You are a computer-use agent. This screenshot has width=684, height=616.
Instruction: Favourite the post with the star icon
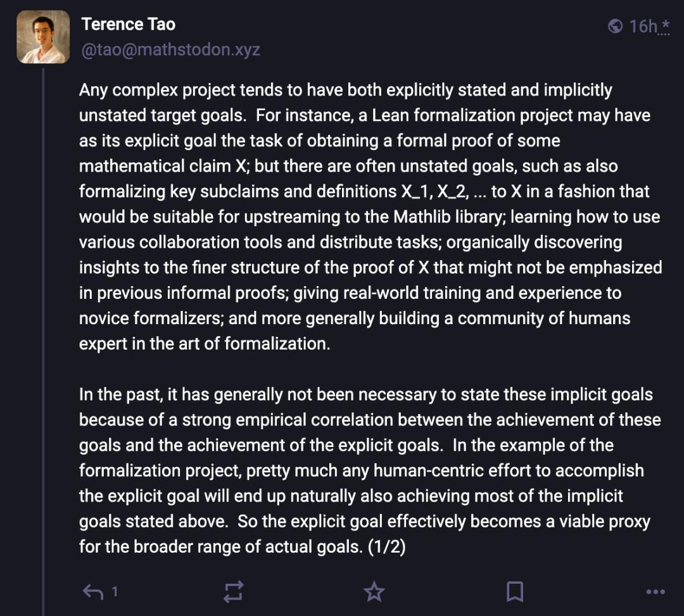coord(374,592)
